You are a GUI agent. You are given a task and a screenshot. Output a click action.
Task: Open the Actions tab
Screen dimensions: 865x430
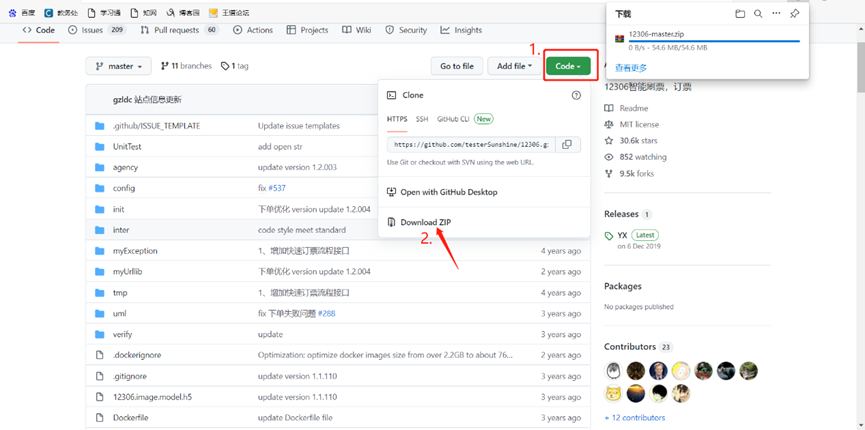click(253, 30)
